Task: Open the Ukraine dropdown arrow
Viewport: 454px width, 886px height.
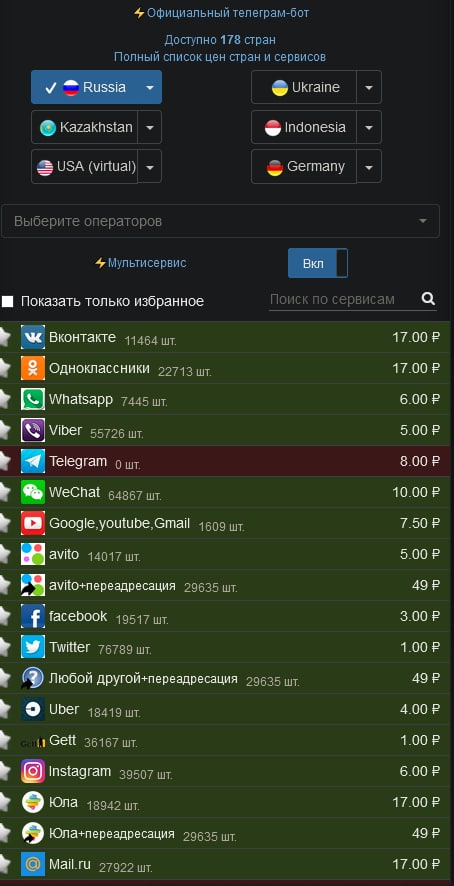Action: click(369, 88)
